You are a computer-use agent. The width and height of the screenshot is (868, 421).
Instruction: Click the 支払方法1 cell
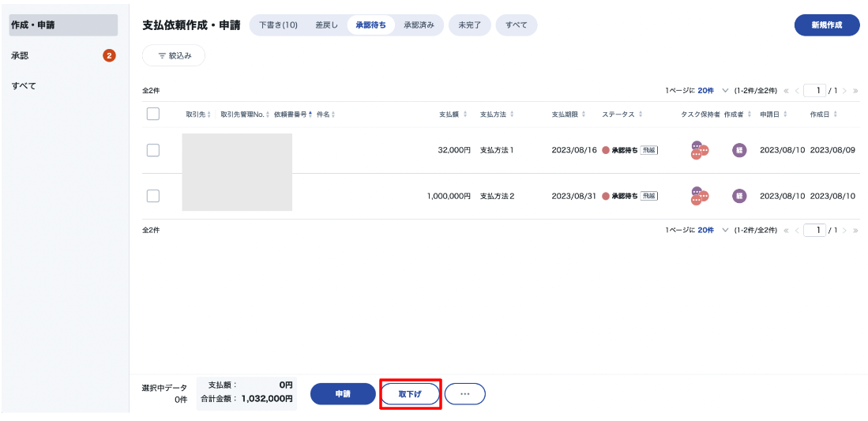497,150
